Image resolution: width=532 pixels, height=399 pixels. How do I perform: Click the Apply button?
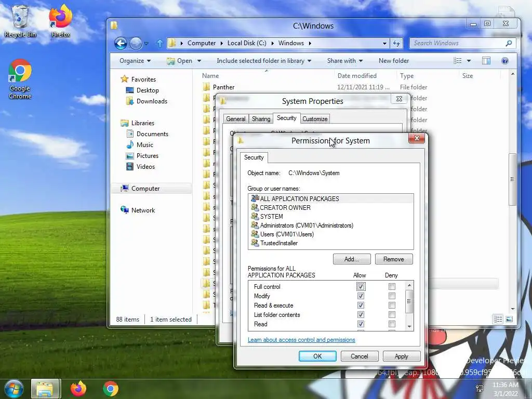click(x=402, y=356)
